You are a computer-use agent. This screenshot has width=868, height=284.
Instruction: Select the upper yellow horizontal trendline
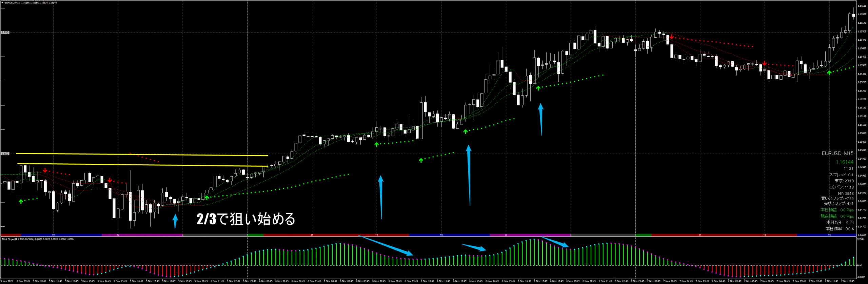(x=142, y=155)
